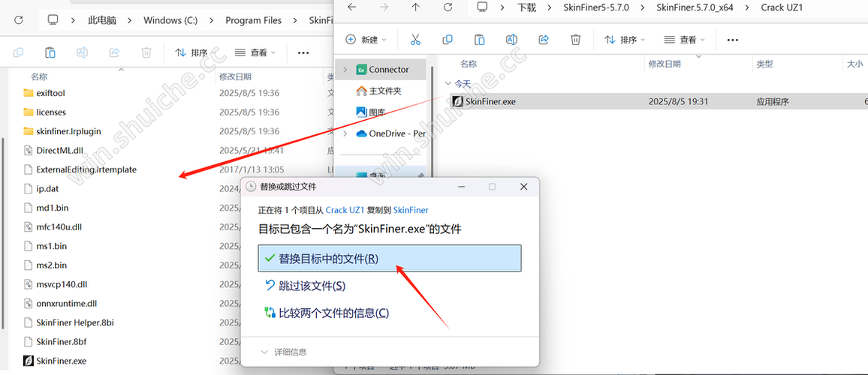Click the forward arrow in Crack UZ1 window
This screenshot has height=375, width=868.
[384, 7]
